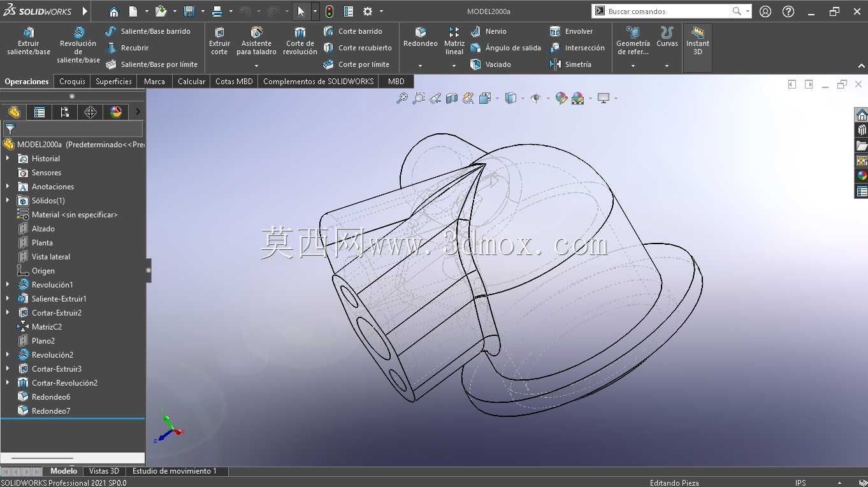
Task: Open options gear icon
Action: click(x=368, y=11)
